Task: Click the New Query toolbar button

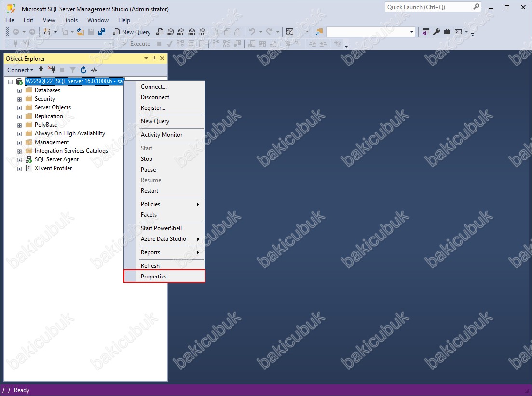Action: click(132, 32)
